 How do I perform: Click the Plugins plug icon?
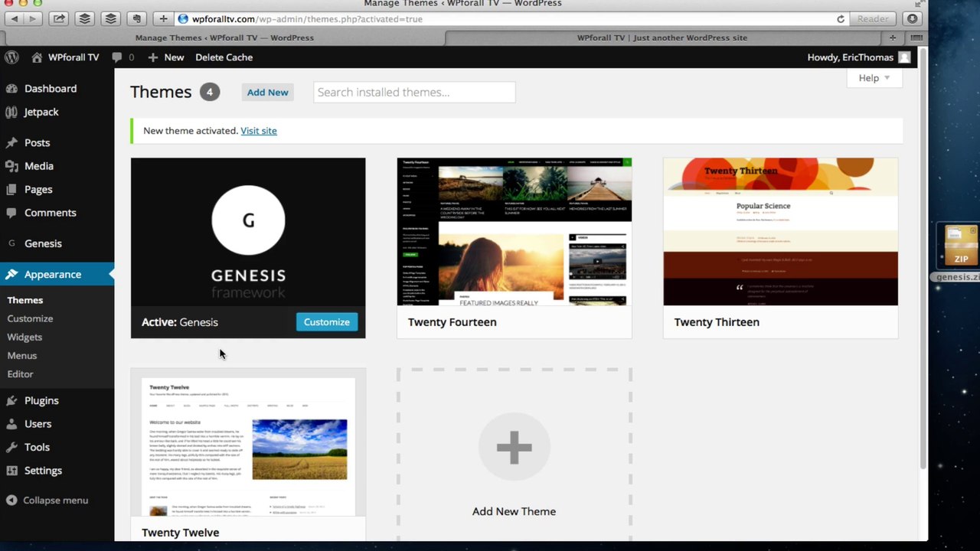pyautogui.click(x=11, y=401)
